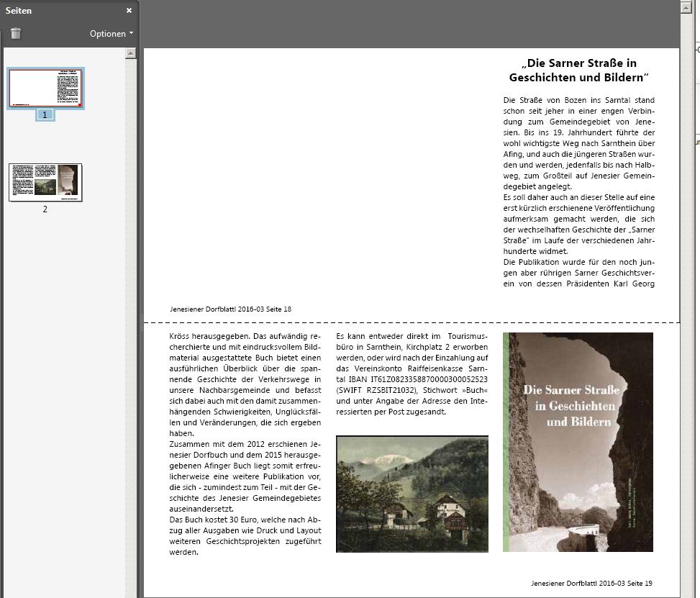Open the Optionen menu in the Seiten panel
The height and width of the screenshot is (598, 700).
pyautogui.click(x=109, y=33)
